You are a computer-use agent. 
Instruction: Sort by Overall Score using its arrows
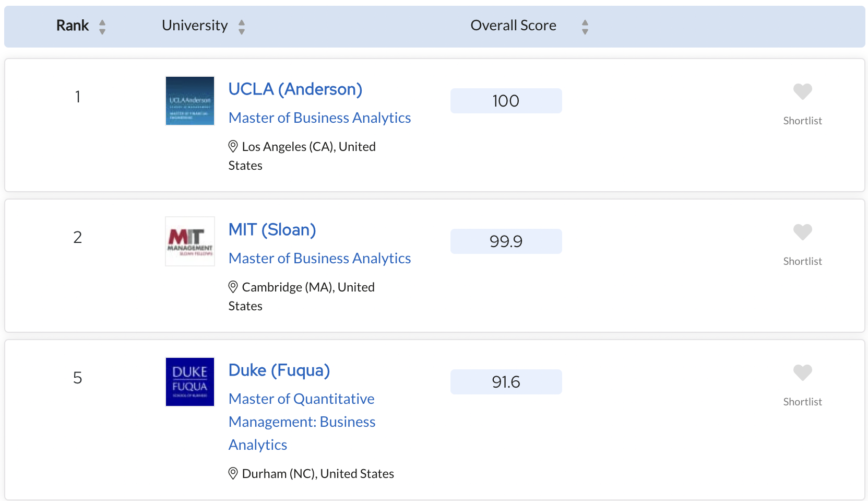[x=585, y=27]
